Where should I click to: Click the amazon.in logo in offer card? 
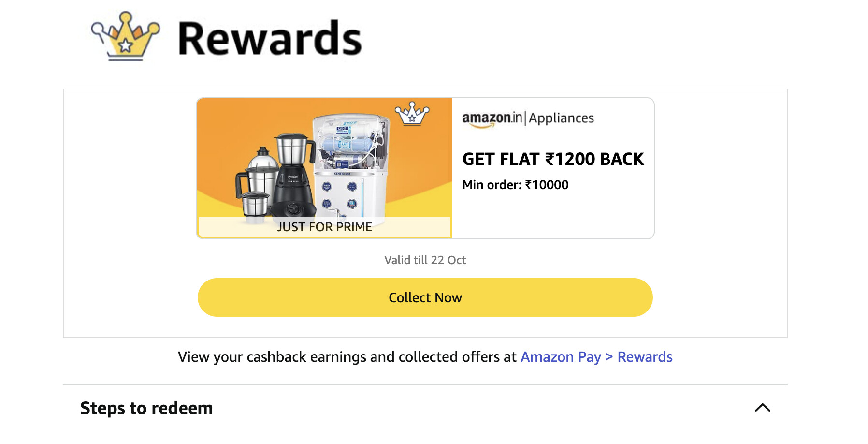(492, 118)
